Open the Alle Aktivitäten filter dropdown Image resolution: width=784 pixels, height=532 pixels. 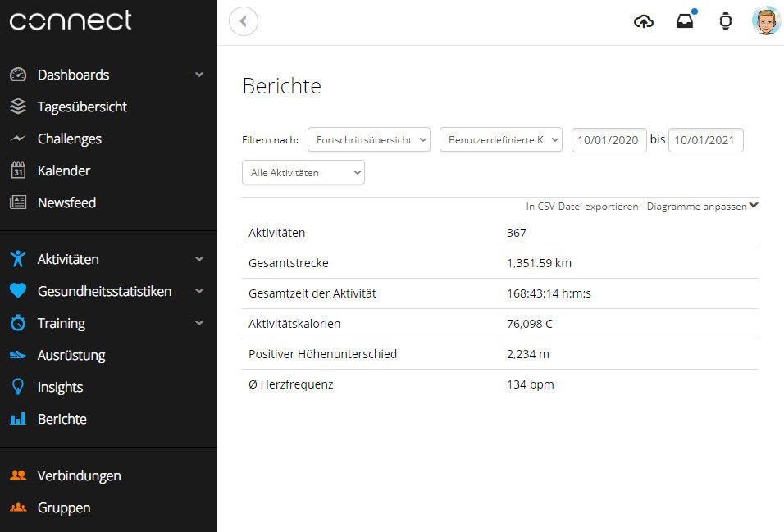click(303, 172)
